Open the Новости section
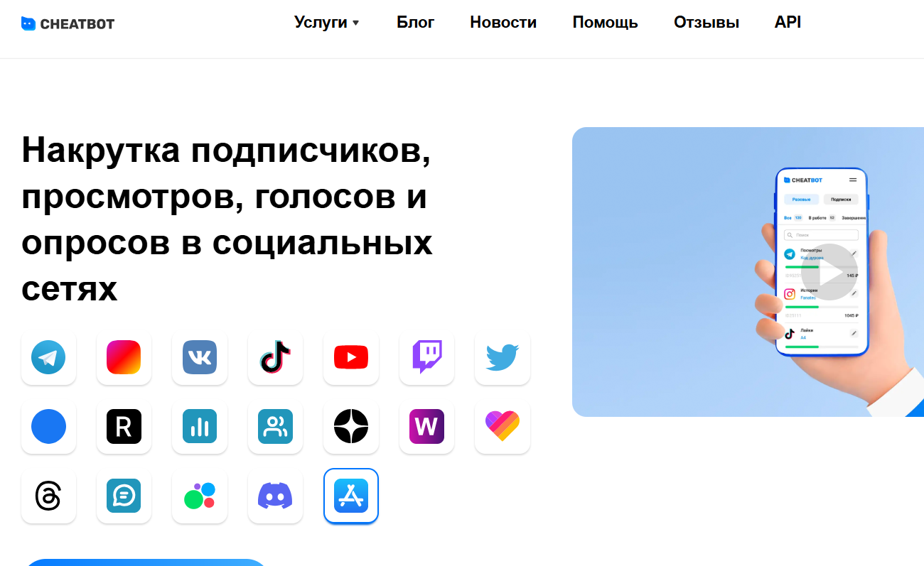The height and width of the screenshot is (566, 924). (503, 22)
